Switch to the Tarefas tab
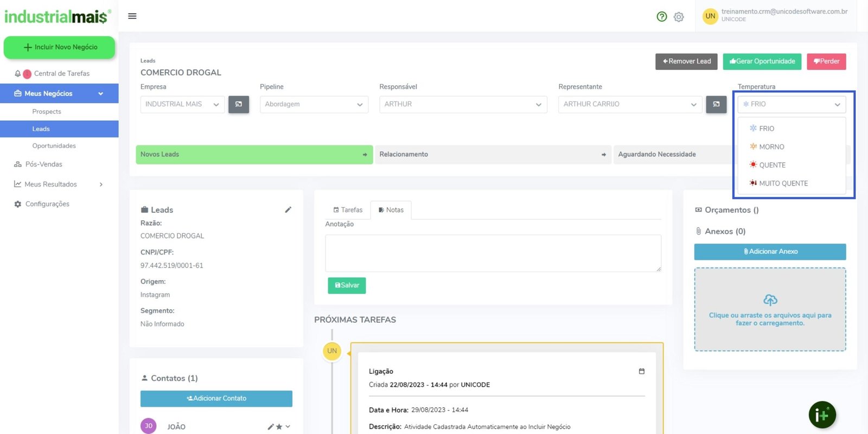 tap(348, 210)
